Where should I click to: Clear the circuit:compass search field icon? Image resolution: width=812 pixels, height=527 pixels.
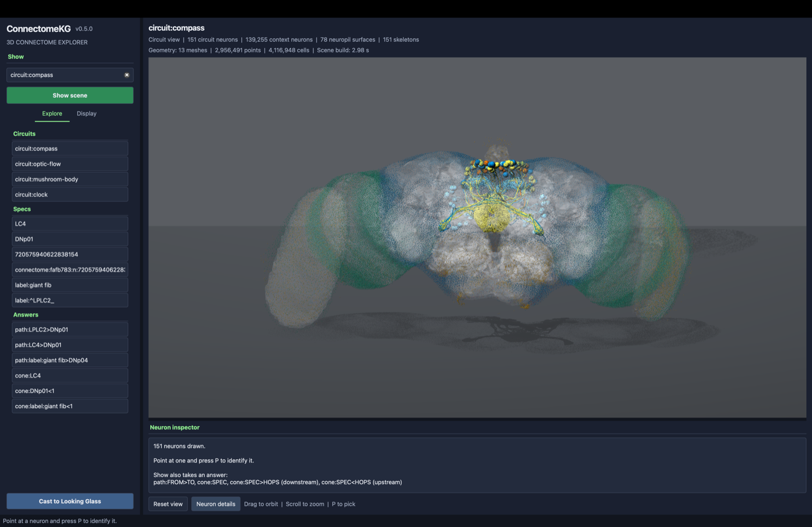[x=126, y=75]
